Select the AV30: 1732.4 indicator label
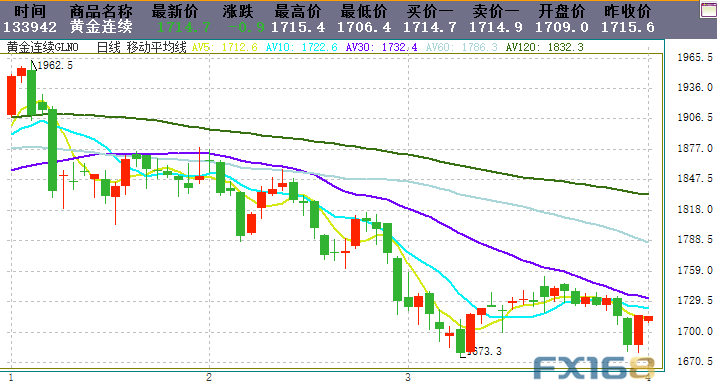717x383 pixels. click(382, 47)
